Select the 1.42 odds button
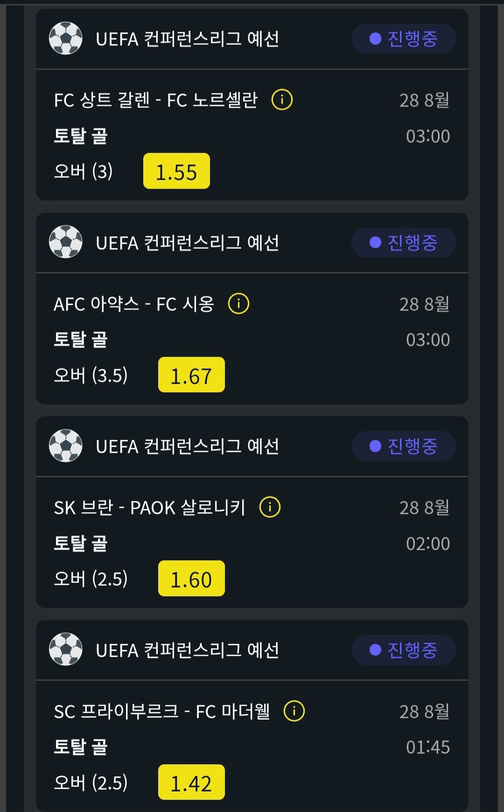The image size is (504, 812). pos(191,782)
